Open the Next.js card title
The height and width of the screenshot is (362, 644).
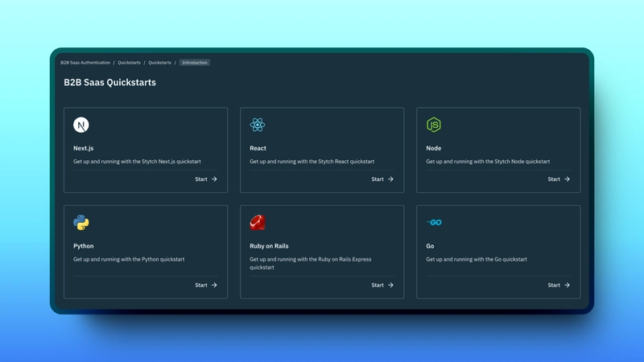click(x=84, y=148)
